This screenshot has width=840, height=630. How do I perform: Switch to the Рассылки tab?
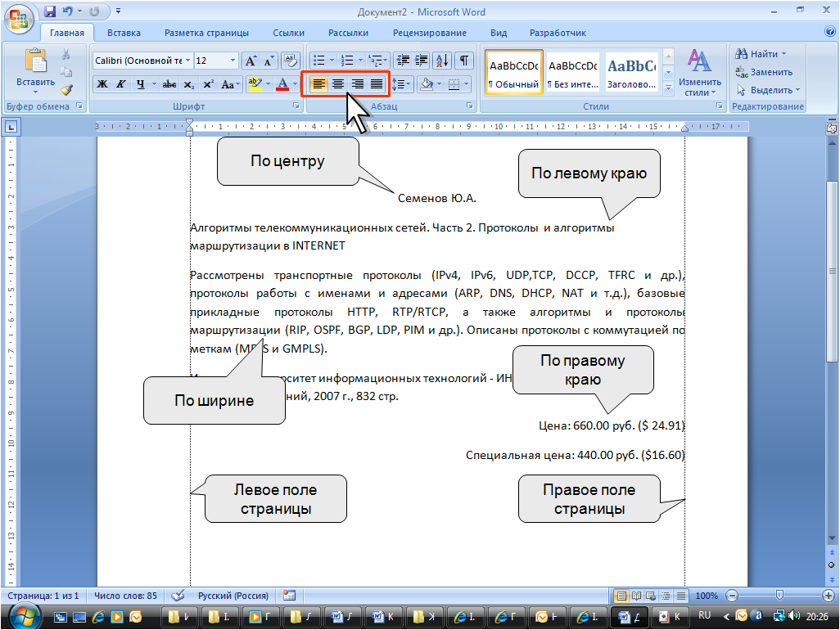(348, 33)
